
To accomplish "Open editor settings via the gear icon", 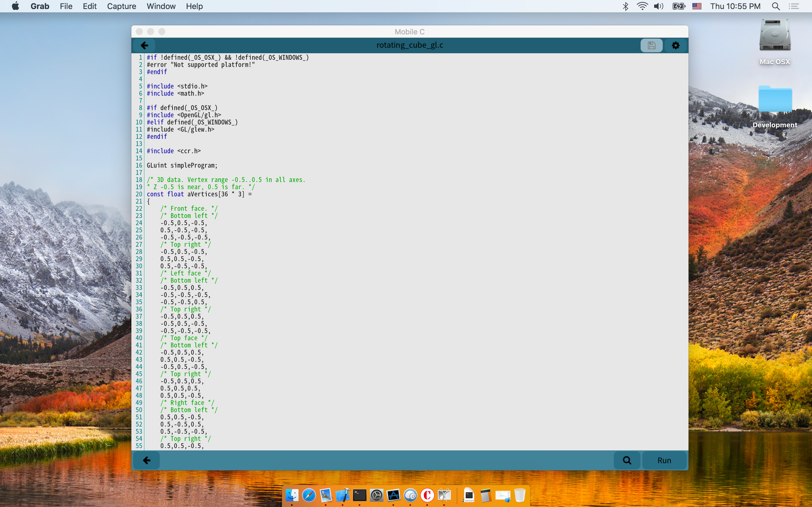I will coord(676,45).
